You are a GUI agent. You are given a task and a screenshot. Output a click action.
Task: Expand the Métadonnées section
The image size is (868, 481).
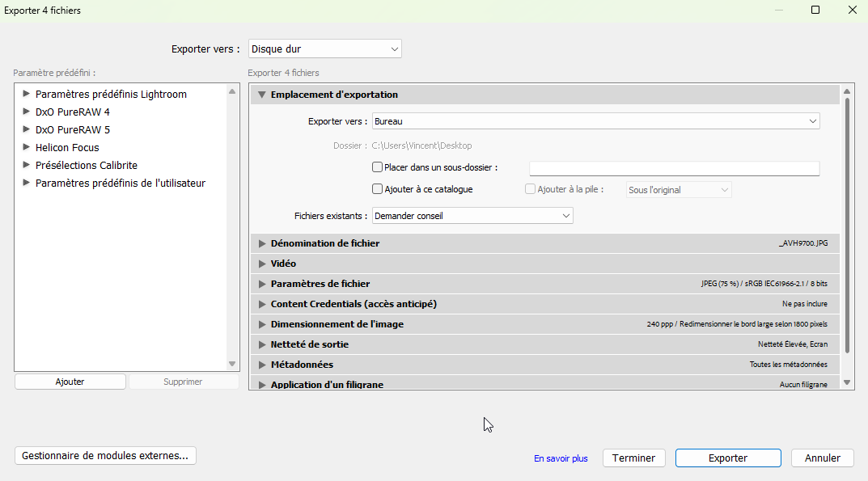point(262,365)
